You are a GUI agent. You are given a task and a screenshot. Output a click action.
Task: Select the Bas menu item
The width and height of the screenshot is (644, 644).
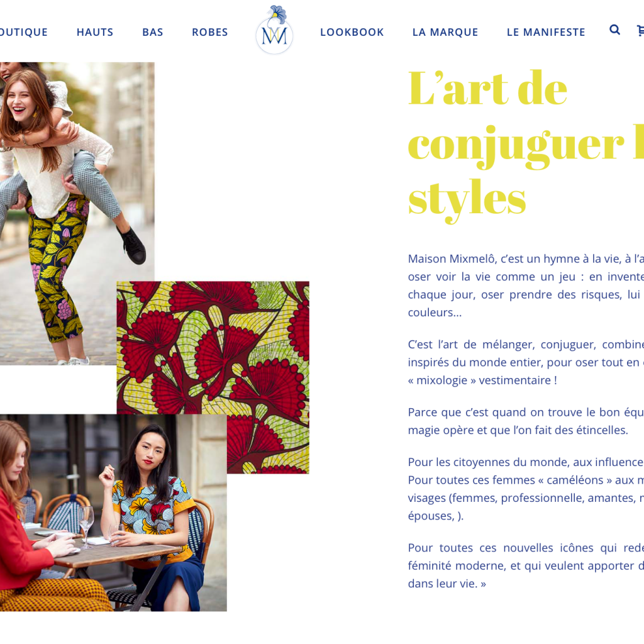click(x=153, y=32)
